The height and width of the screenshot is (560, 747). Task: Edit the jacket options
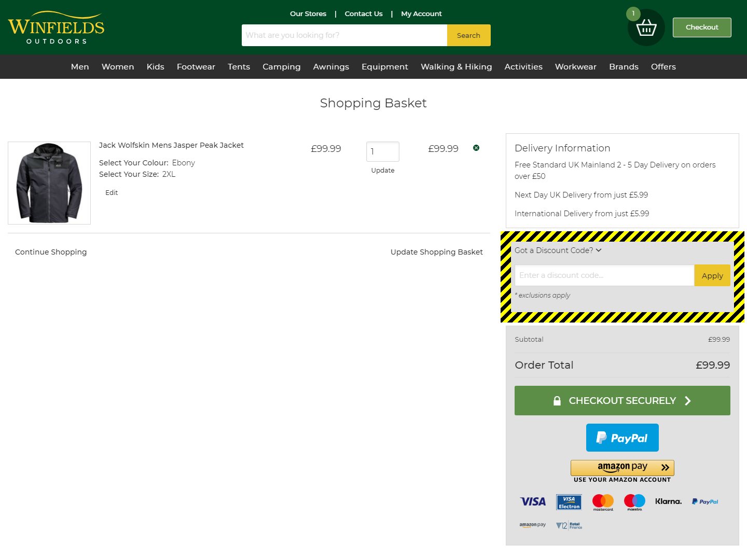coord(112,192)
